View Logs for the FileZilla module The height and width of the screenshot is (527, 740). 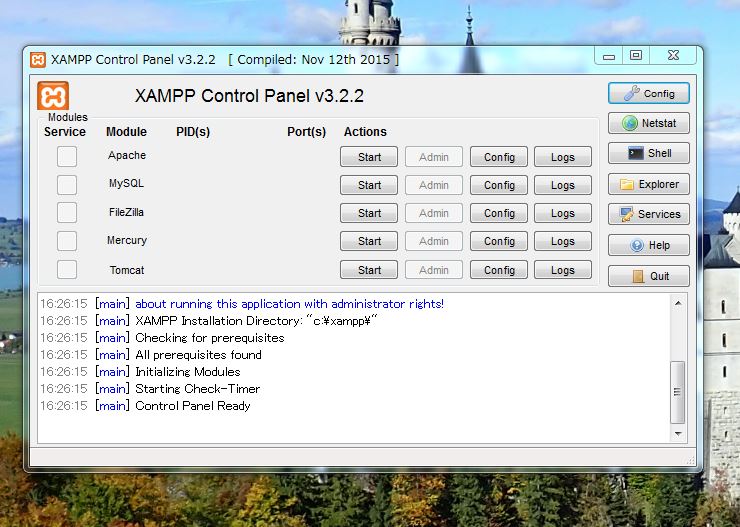coord(562,213)
